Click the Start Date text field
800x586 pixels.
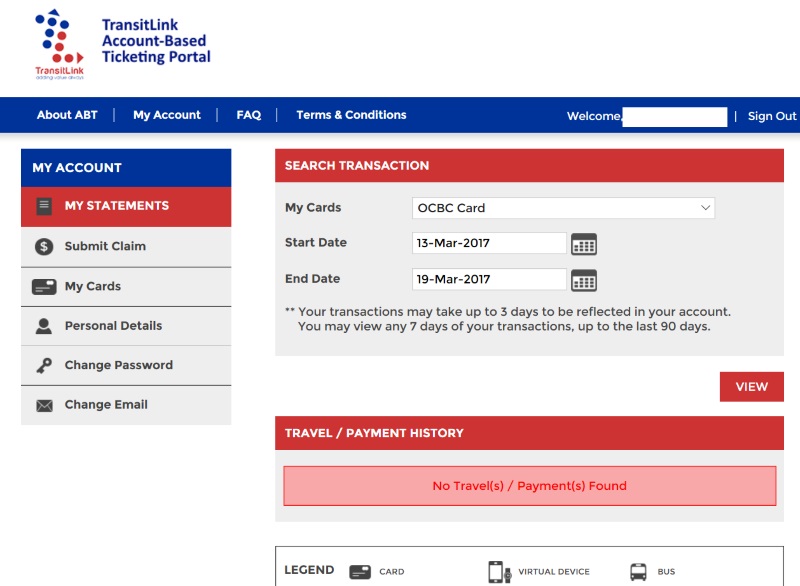coord(489,243)
